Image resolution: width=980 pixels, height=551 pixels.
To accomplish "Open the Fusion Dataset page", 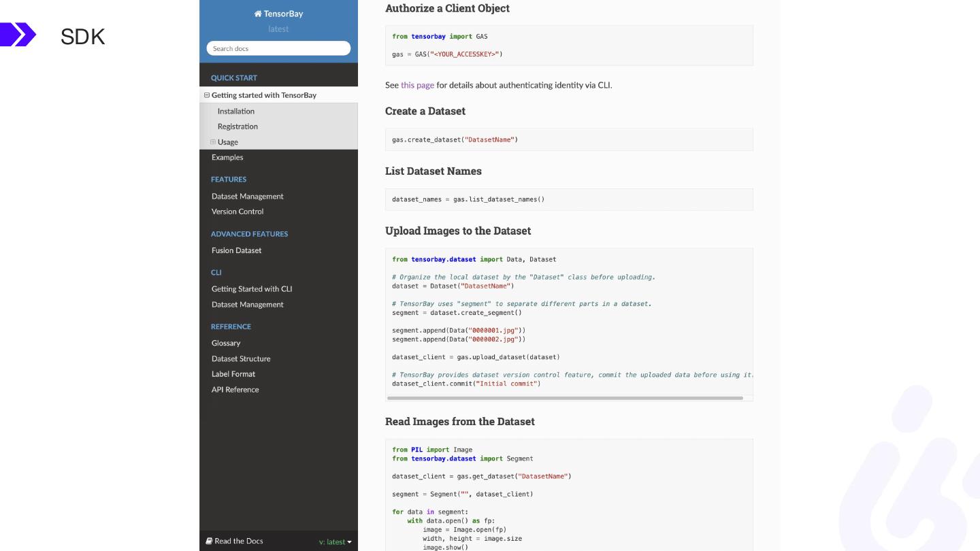I will tap(237, 250).
